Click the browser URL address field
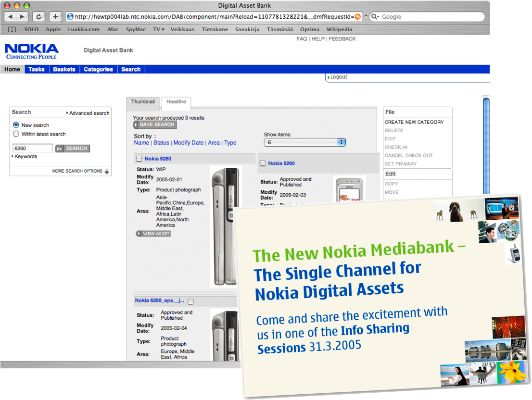The width and height of the screenshot is (532, 400). click(x=214, y=17)
